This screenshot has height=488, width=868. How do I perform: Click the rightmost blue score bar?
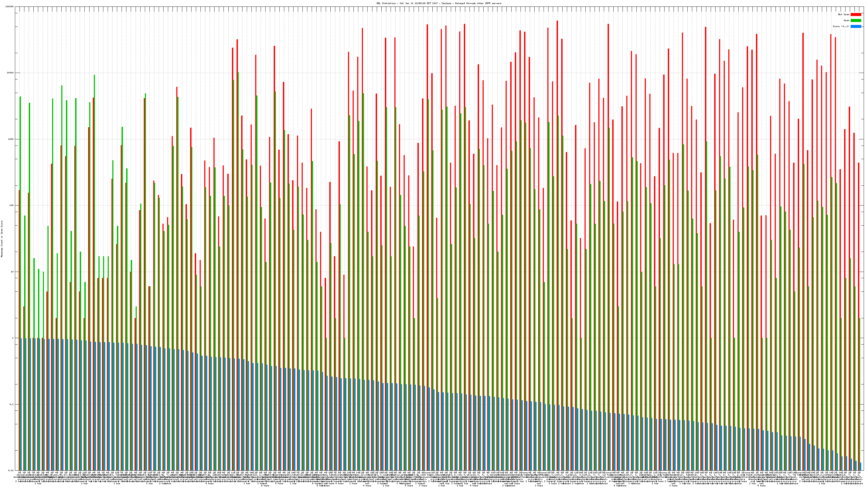(860, 466)
